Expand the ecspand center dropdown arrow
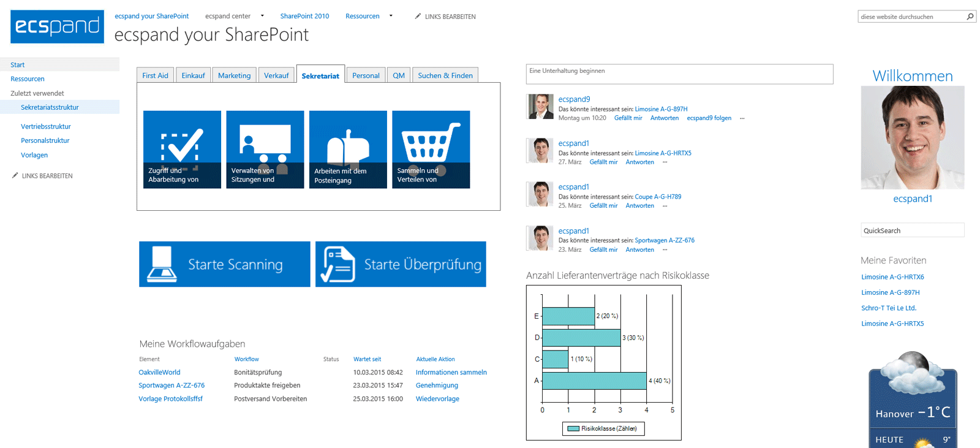Screen dimensions: 980x448 coord(263,16)
